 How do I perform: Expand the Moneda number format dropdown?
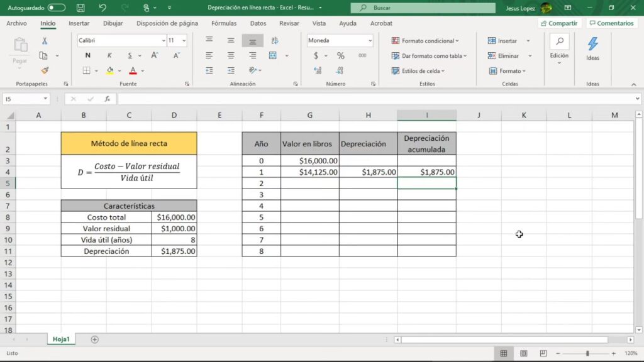tap(369, 40)
